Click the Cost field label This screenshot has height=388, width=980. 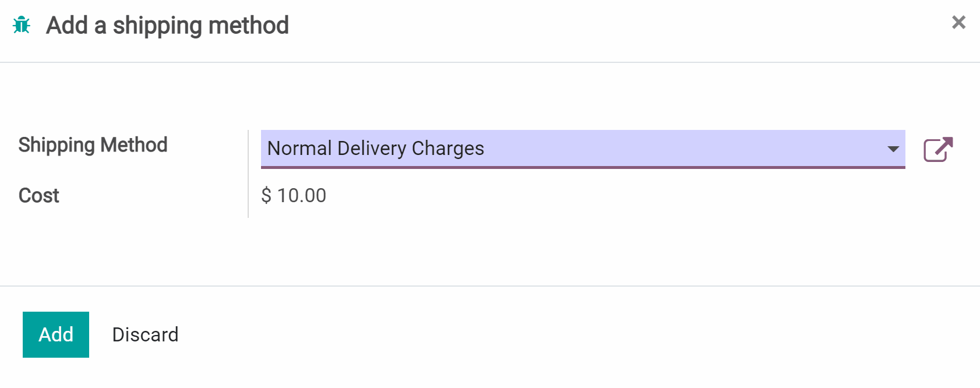tap(39, 196)
